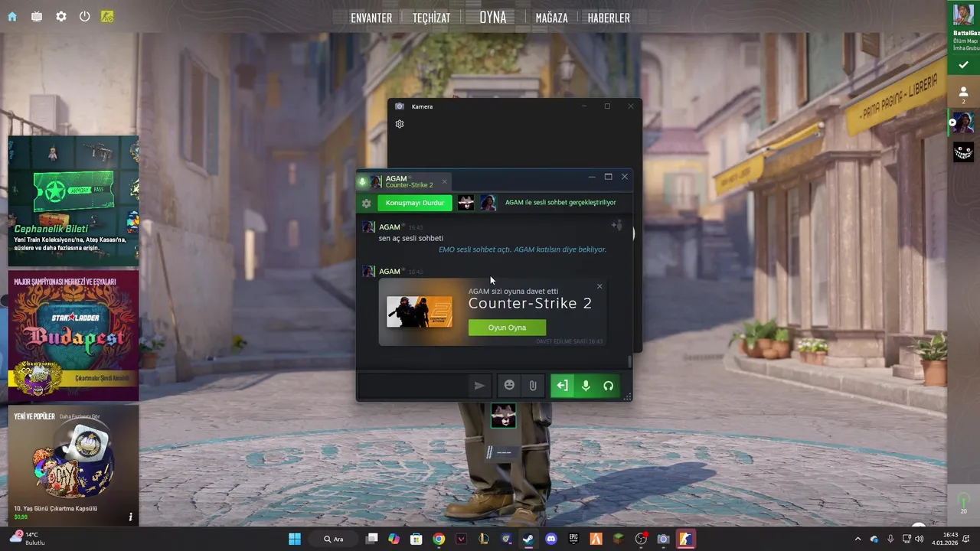Click the add friend to chat icon
Viewport: 980px width, 551px height.
coord(616,225)
